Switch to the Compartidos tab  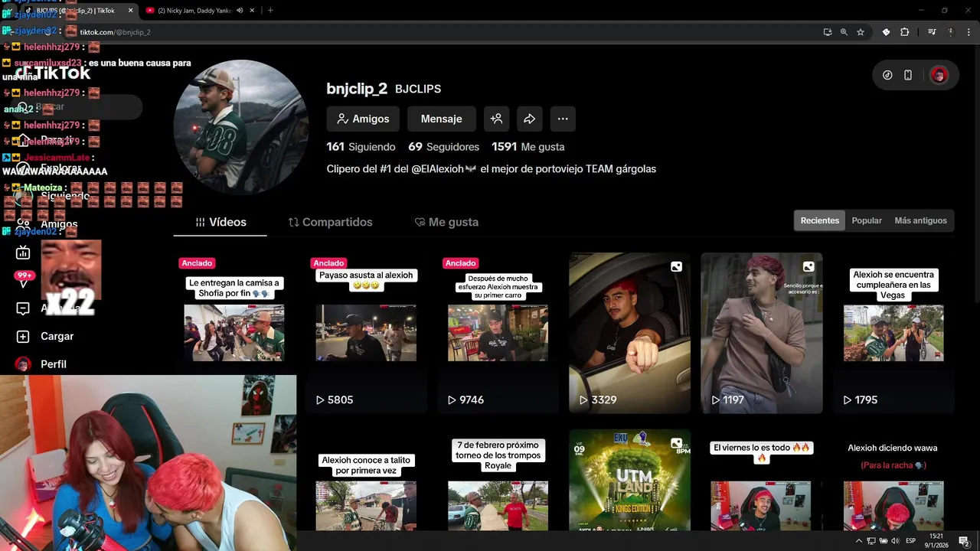pyautogui.click(x=331, y=222)
